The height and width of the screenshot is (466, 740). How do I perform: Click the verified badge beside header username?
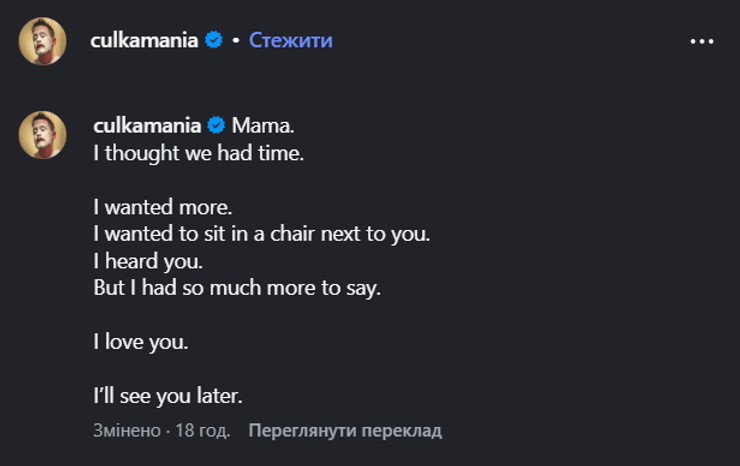coord(213,40)
